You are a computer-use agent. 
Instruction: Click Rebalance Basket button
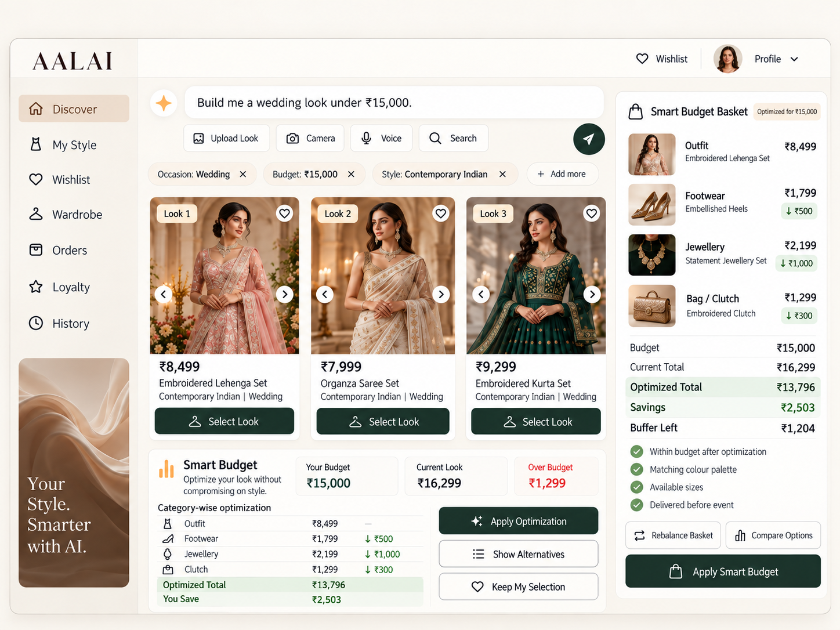pyautogui.click(x=673, y=535)
